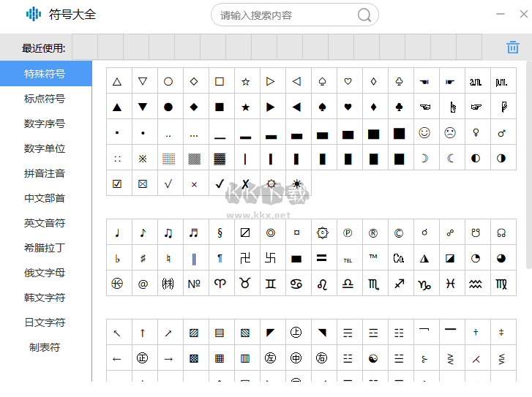
Task: Select the checked ballot box symbol
Action: coord(117,184)
